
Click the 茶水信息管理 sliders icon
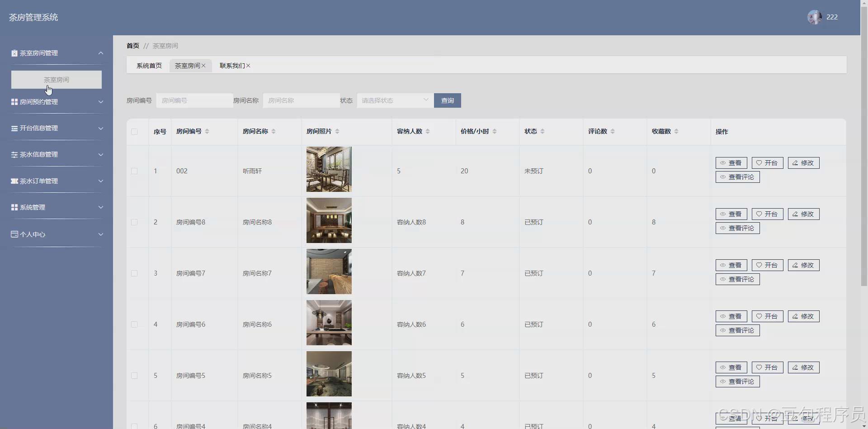tap(14, 155)
